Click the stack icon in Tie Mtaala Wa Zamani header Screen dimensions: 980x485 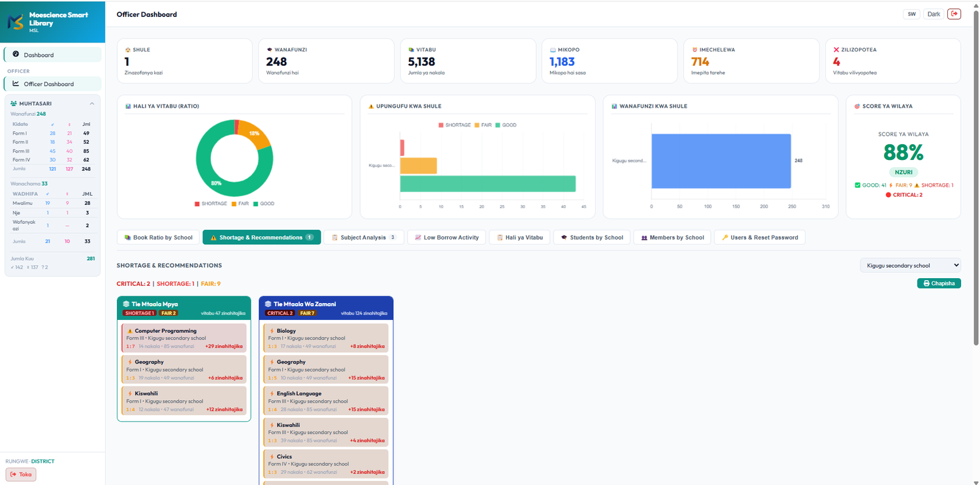(268, 304)
